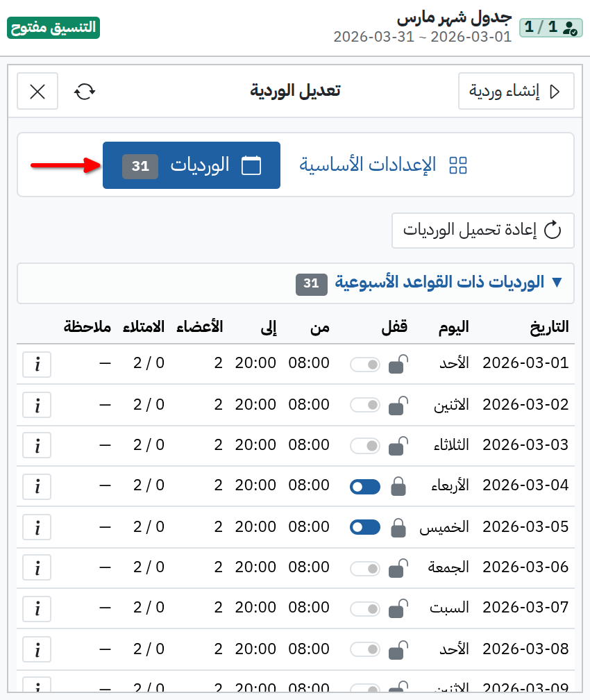
Task: Click the إنشاء وردية button
Action: (516, 91)
